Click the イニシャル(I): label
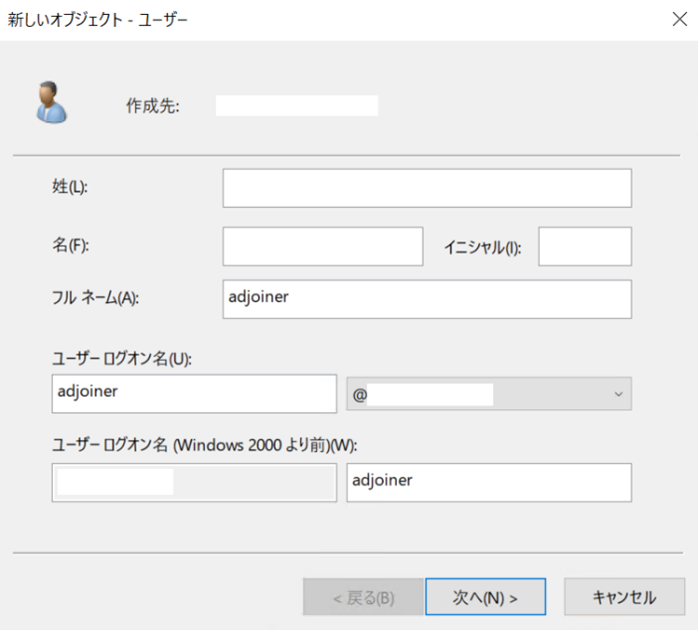Image resolution: width=698 pixels, height=630 pixels. coord(487,247)
